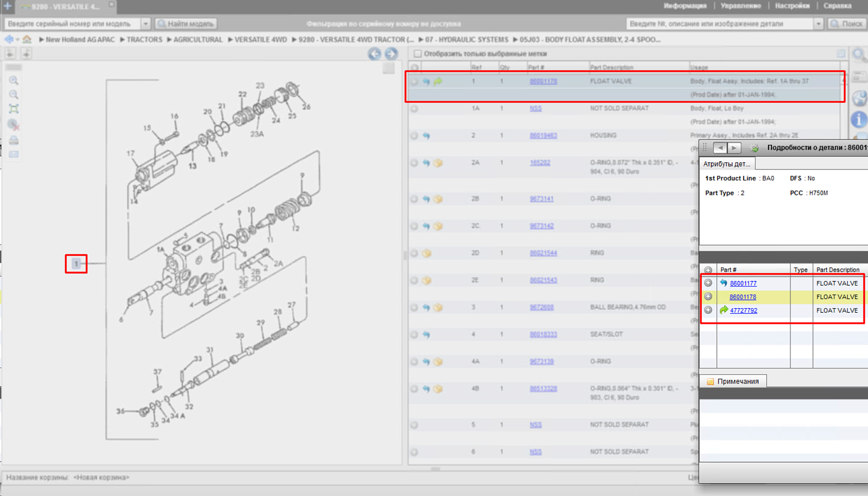This screenshot has width=868, height=496.
Task: Open part link 165202 in Ref 2A row
Action: click(x=540, y=163)
